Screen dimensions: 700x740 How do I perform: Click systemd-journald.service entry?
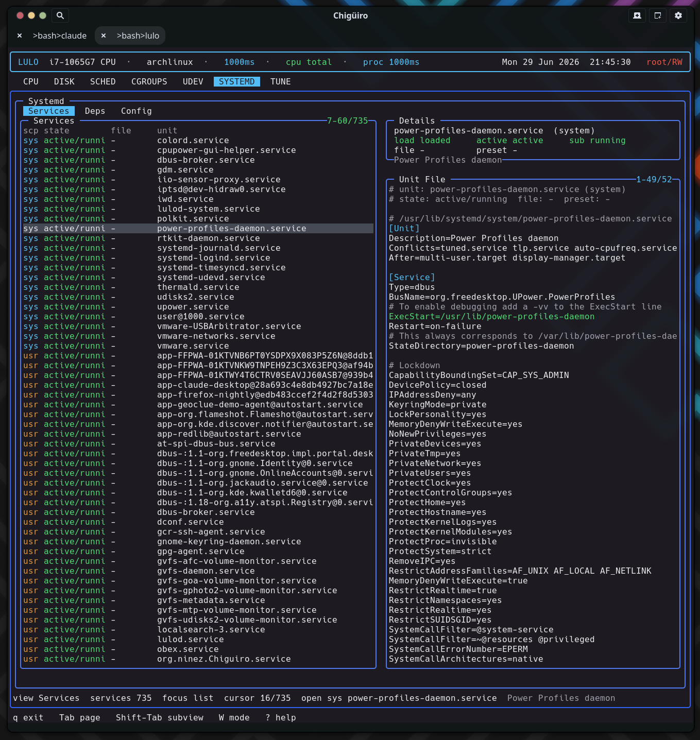[198, 248]
